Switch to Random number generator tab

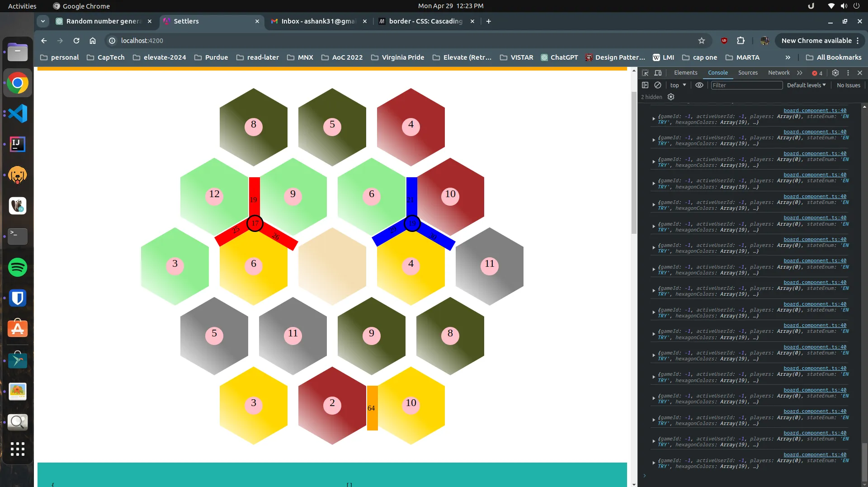click(x=104, y=21)
